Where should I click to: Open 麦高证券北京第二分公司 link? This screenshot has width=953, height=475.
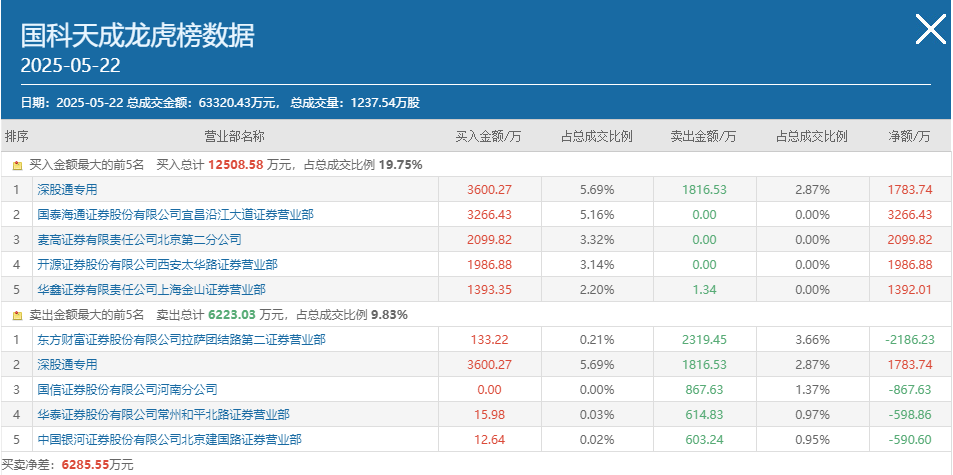click(139, 239)
